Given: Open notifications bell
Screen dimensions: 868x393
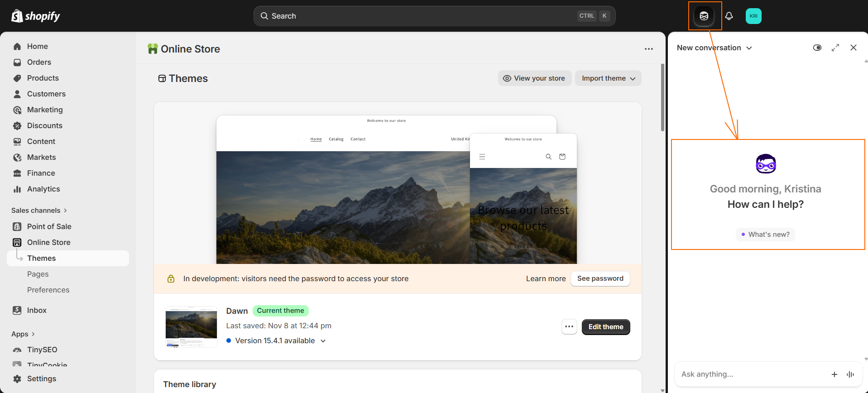Looking at the screenshot, I should 729,16.
